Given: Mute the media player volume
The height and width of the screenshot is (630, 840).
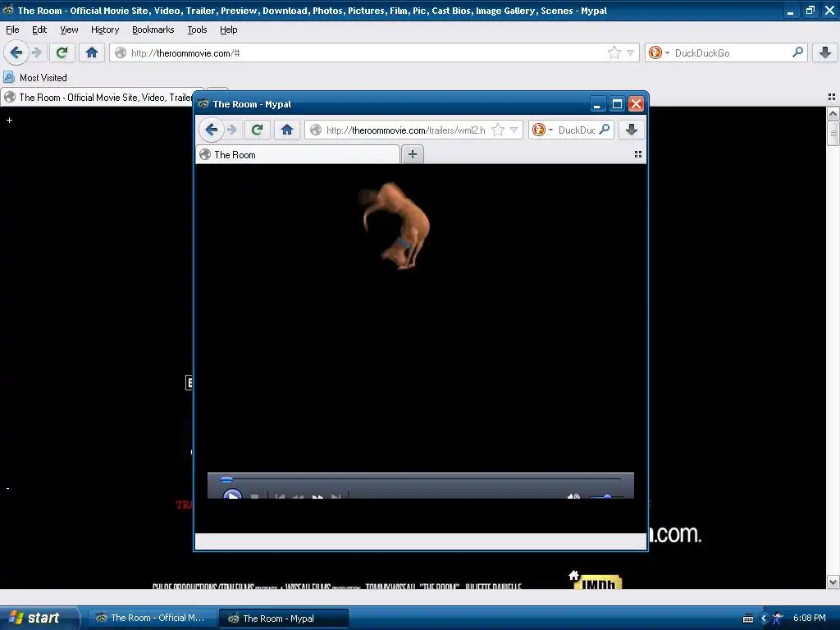Looking at the screenshot, I should (x=573, y=496).
